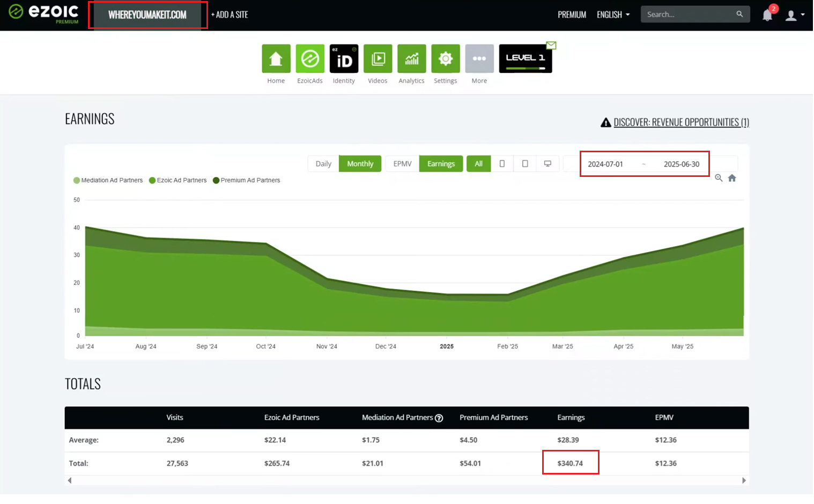Image resolution: width=814 pixels, height=504 pixels.
Task: Click the end date 2025-06-30 field
Action: (682, 164)
